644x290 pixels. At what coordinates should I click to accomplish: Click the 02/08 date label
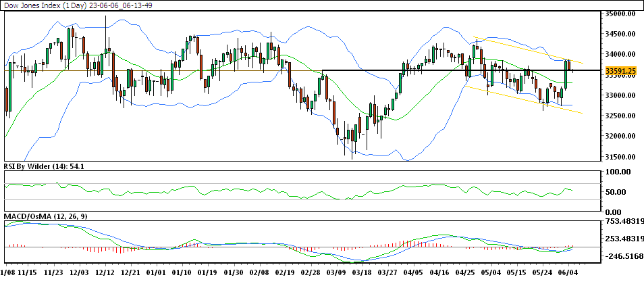(x=259, y=272)
